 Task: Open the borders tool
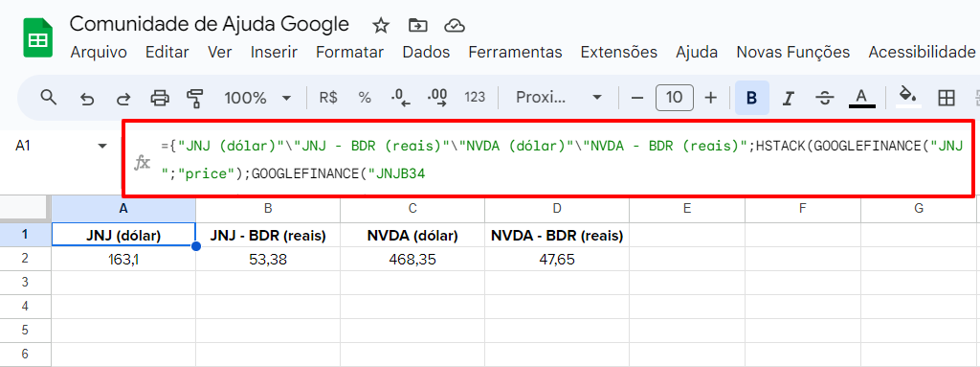tap(947, 98)
